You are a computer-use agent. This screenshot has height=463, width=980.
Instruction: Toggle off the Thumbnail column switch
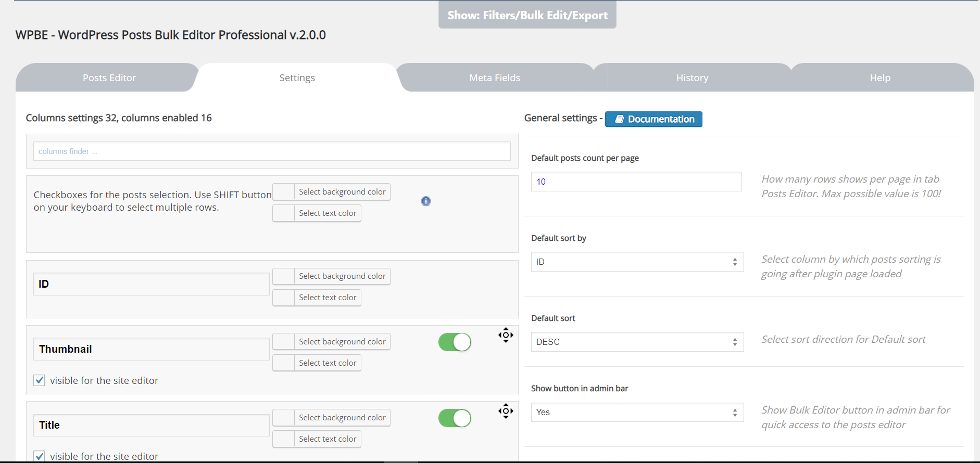(x=455, y=342)
